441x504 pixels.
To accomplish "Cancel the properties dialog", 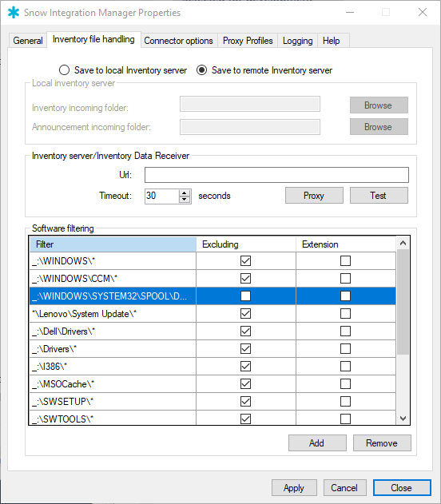I will coord(344,487).
